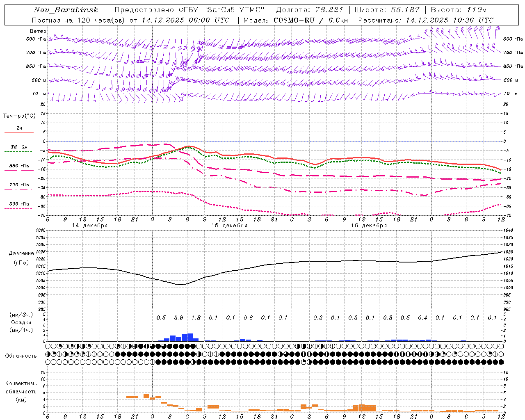Click the 700 гПа temperature legend label
525x420 pixels.
(x=19, y=185)
